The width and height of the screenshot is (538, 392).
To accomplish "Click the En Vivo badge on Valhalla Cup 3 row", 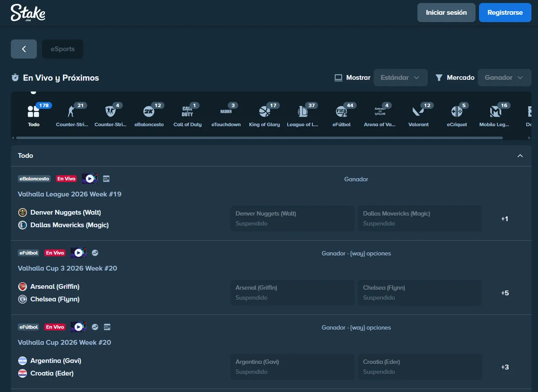I will (x=55, y=253).
